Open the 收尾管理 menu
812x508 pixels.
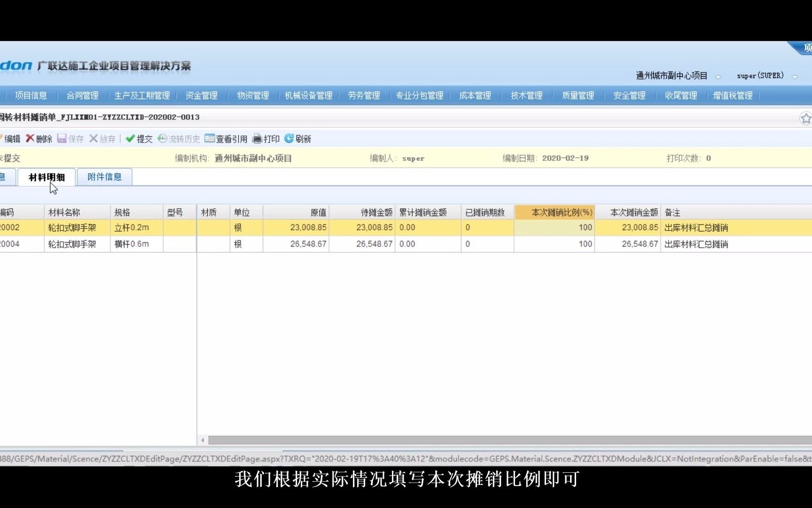[x=681, y=95]
